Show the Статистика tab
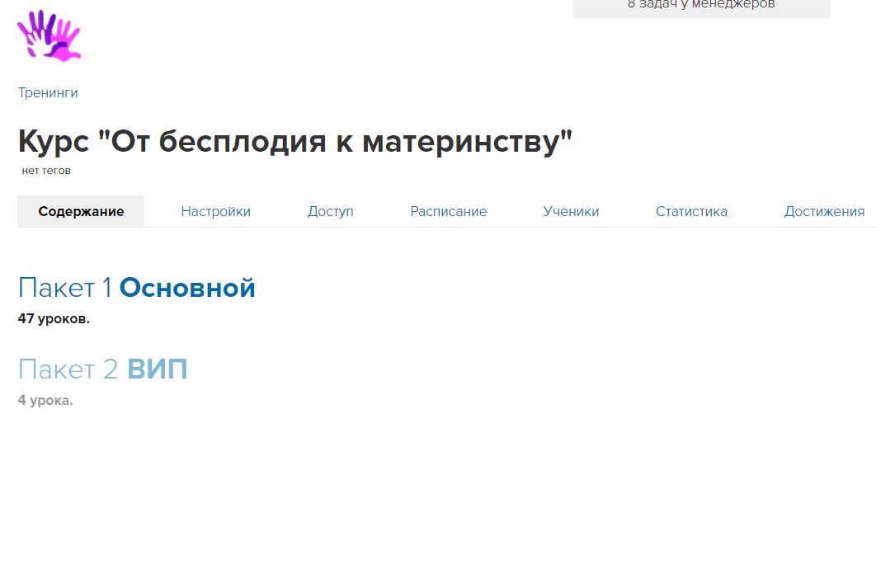876x588 pixels. click(691, 212)
